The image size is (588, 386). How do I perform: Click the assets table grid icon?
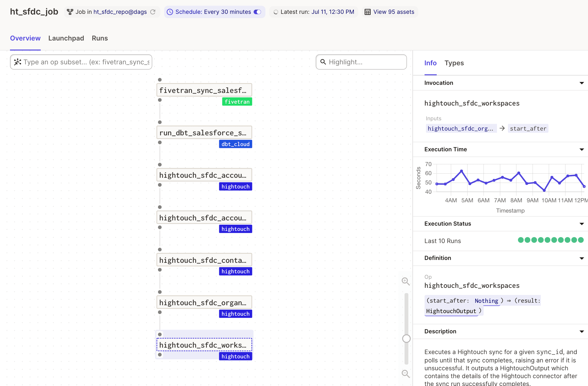(x=367, y=12)
